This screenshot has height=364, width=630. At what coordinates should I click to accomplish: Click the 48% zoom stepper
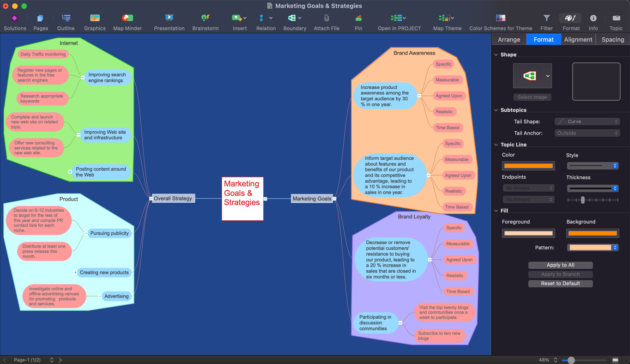[555, 360]
